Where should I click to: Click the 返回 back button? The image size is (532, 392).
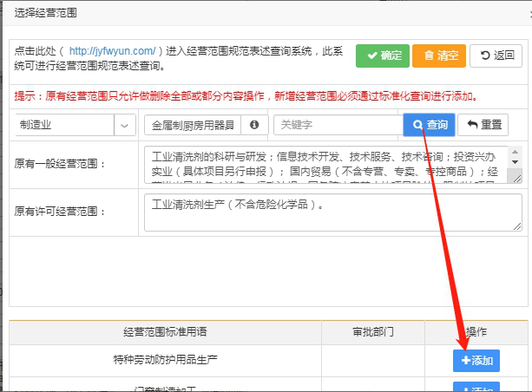[496, 56]
